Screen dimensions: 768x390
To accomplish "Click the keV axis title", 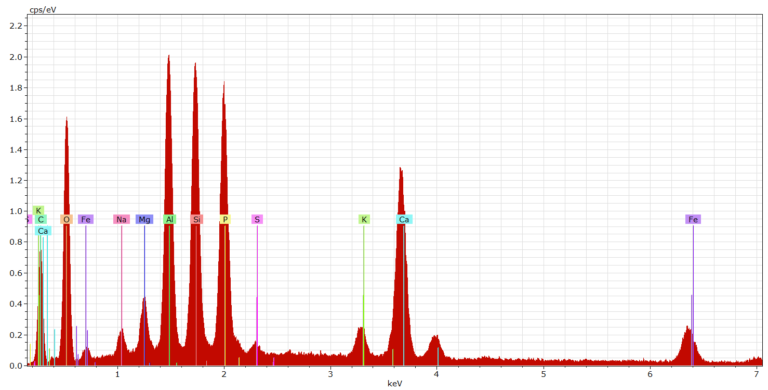I will tap(394, 384).
